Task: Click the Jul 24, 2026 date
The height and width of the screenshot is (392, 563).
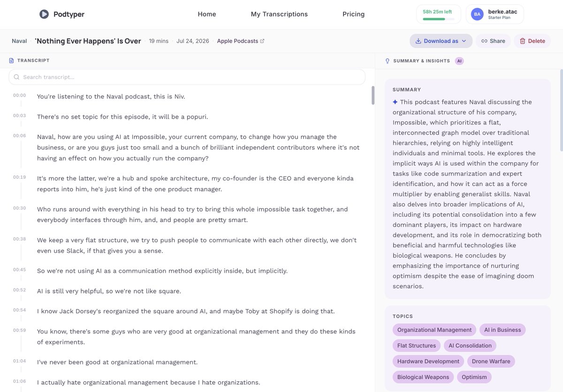Action: pyautogui.click(x=192, y=41)
